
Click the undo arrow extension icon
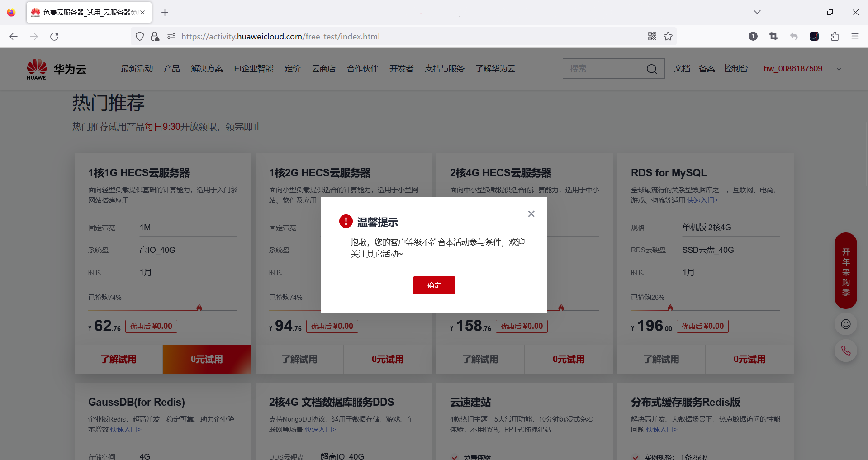(x=794, y=36)
